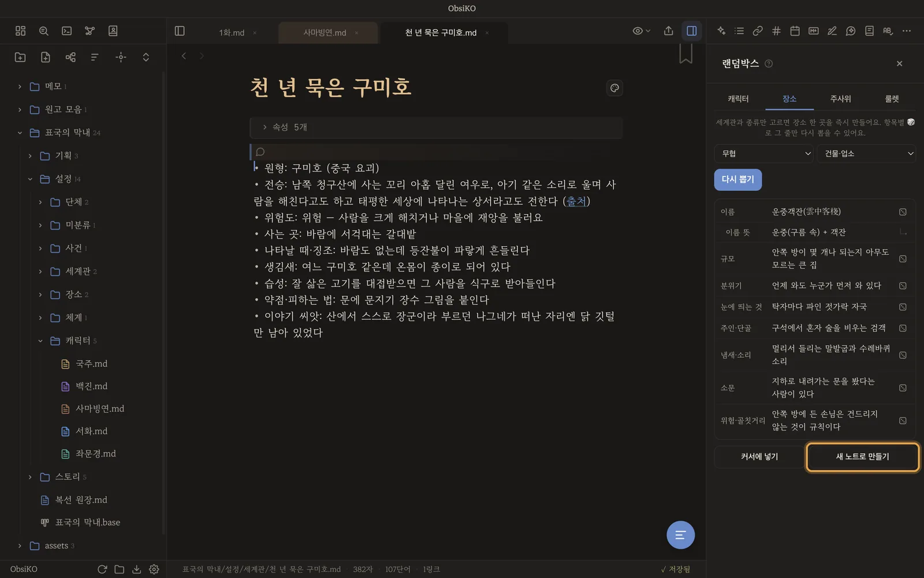Open the 무협 world dropdown
The height and width of the screenshot is (578, 924).
765,154
